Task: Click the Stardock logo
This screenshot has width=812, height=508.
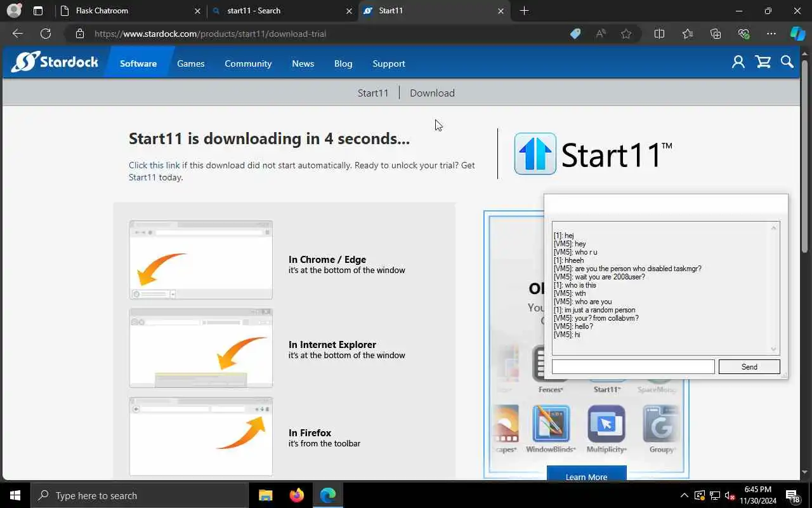Action: (55, 62)
